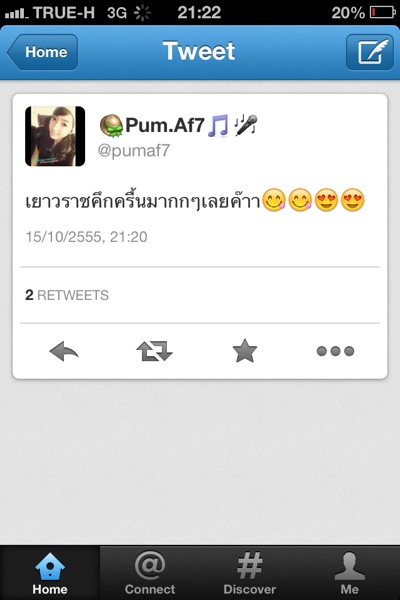Tap the Tweet title in header
This screenshot has width=400, height=600.
[x=199, y=51]
